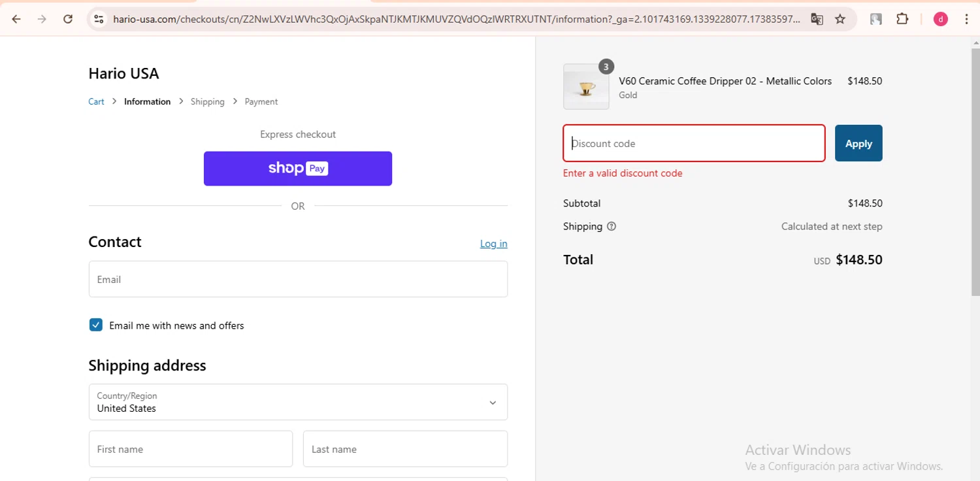Focus the Discount code field

pyautogui.click(x=694, y=143)
